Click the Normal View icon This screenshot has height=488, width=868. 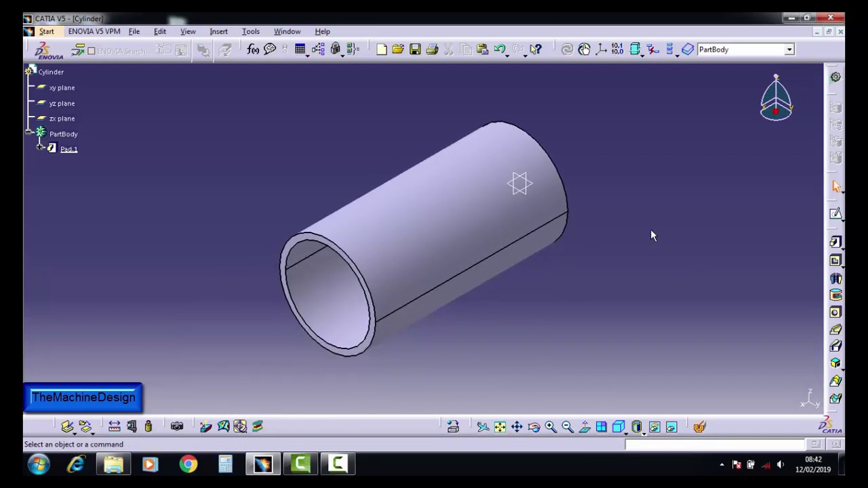pos(585,427)
